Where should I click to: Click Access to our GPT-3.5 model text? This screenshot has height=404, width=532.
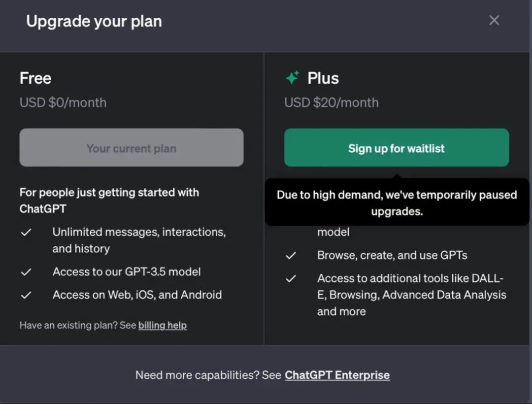point(127,271)
